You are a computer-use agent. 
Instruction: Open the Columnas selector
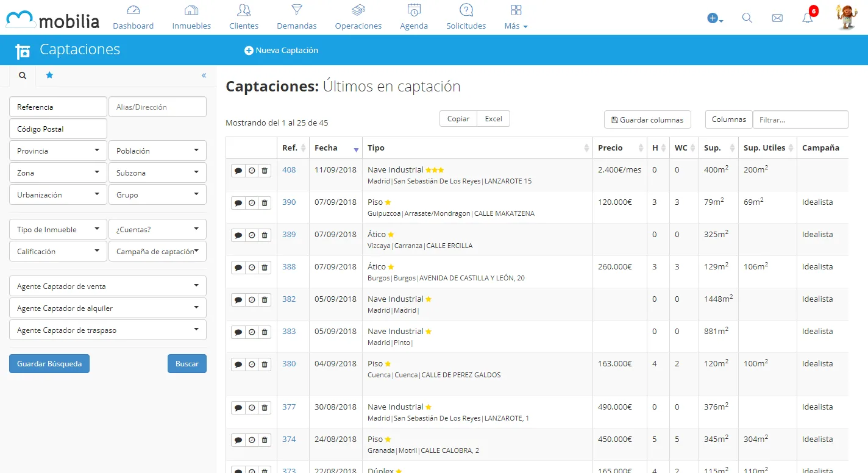[729, 119]
